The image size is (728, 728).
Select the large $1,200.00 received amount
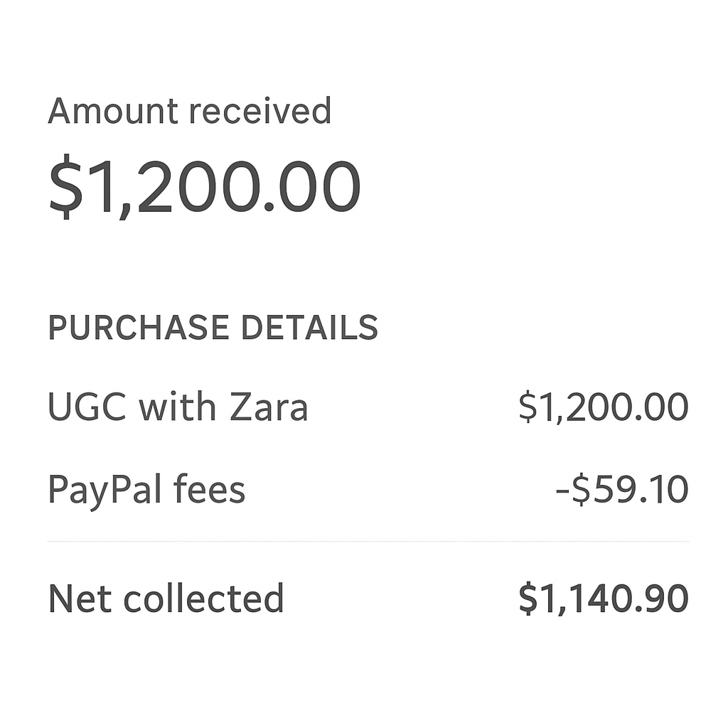point(205,186)
